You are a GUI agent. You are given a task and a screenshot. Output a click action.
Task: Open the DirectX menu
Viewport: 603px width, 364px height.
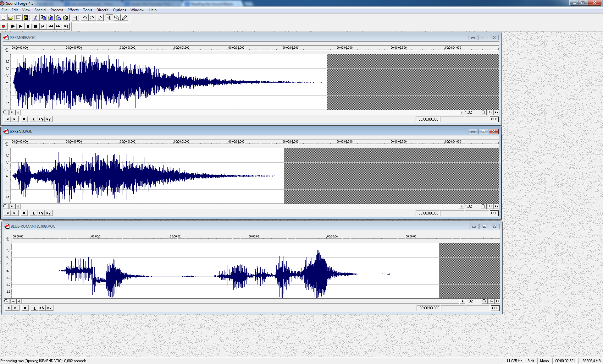coord(102,10)
